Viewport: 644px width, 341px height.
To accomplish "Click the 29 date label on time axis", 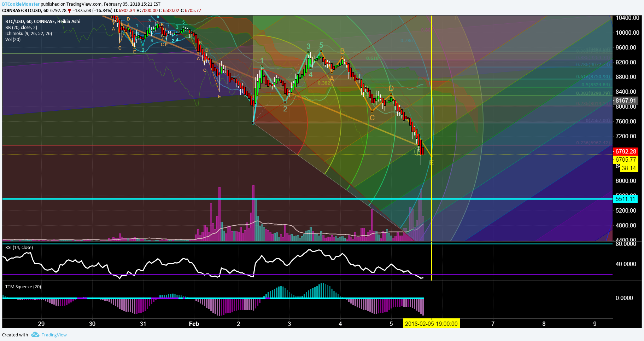I will click(x=41, y=324).
